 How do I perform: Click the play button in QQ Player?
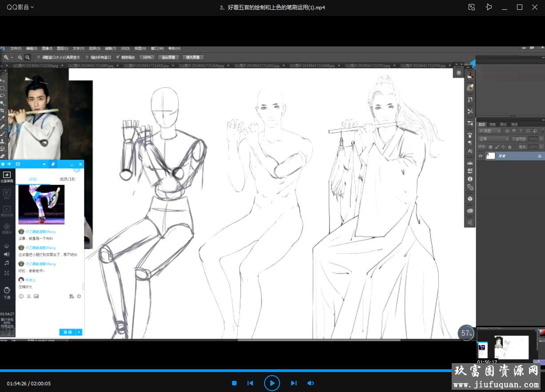pos(272,383)
